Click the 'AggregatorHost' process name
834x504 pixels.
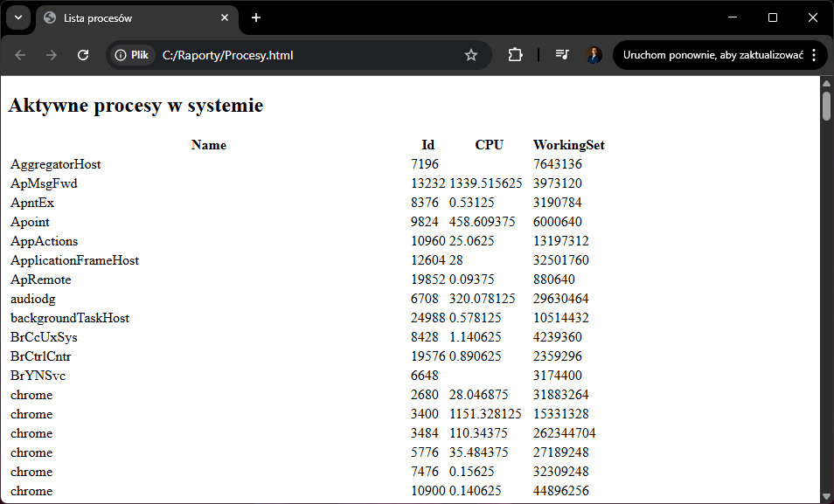pyautogui.click(x=56, y=164)
